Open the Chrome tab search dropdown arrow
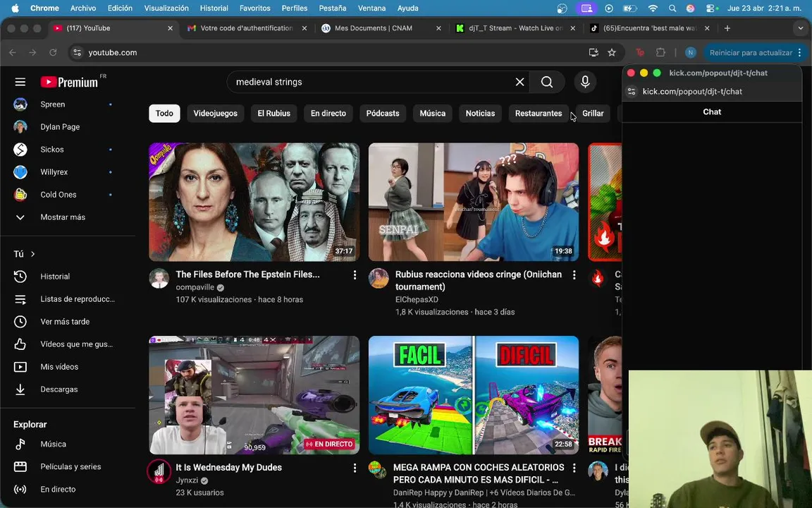This screenshot has height=508, width=812. tap(800, 28)
